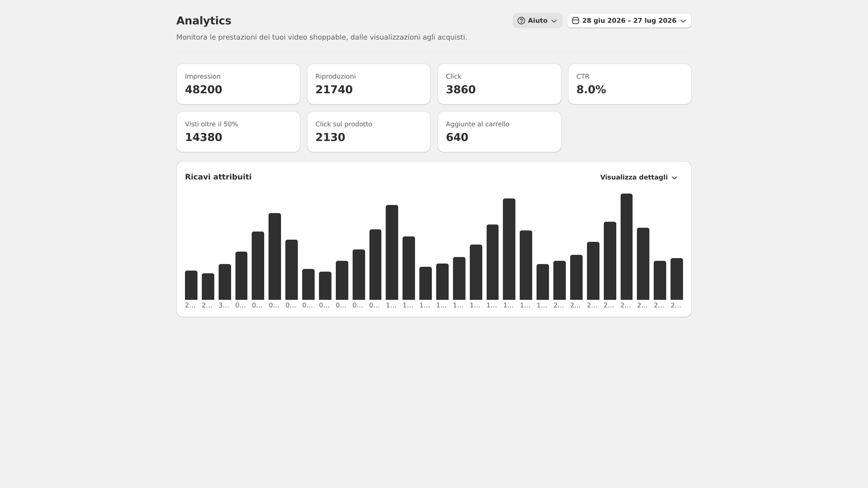Click the last bar in revenue chart
Screen dimensions: 868x488
click(676, 279)
